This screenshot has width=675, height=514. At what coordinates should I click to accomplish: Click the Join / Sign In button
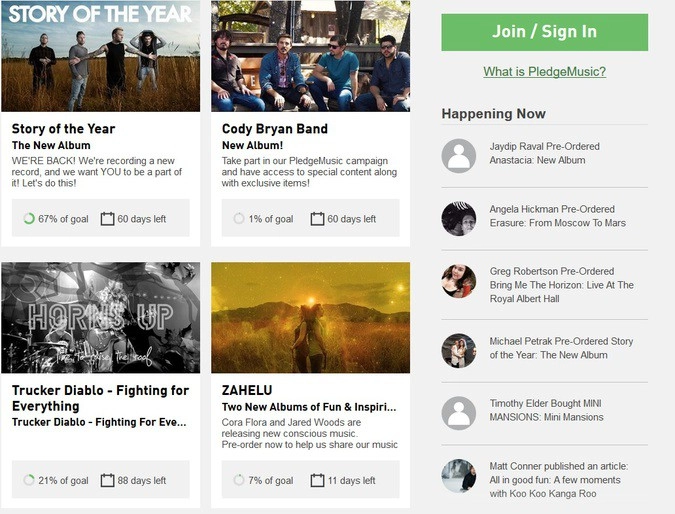pyautogui.click(x=545, y=32)
